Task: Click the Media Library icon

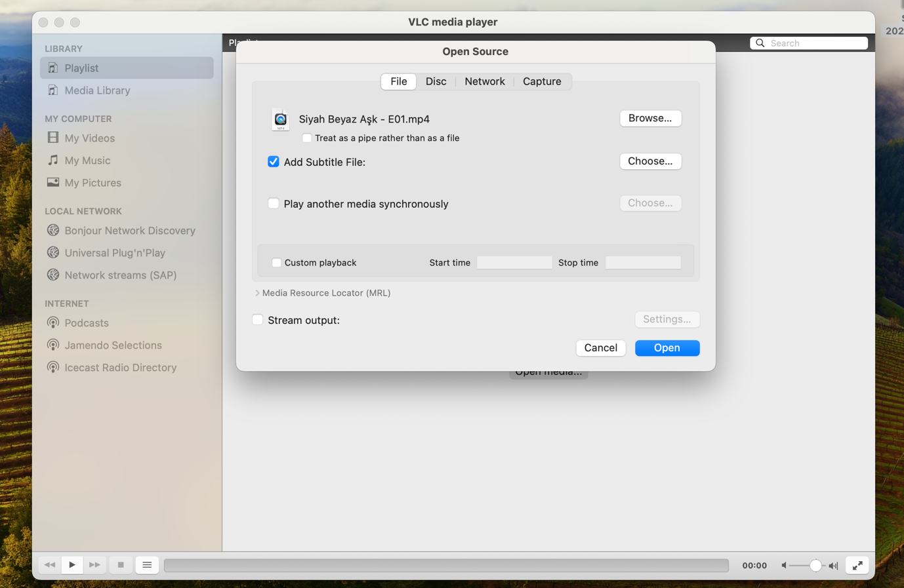Action: click(53, 90)
